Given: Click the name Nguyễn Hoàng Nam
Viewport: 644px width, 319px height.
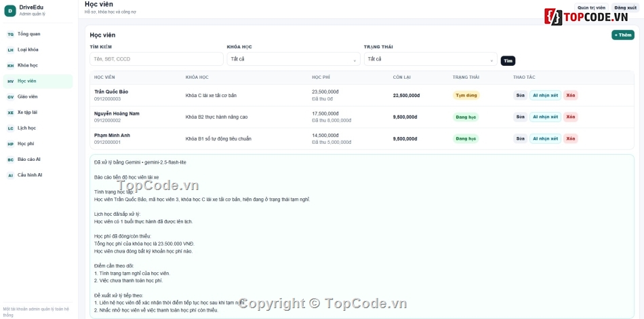Looking at the screenshot, I should pos(117,113).
